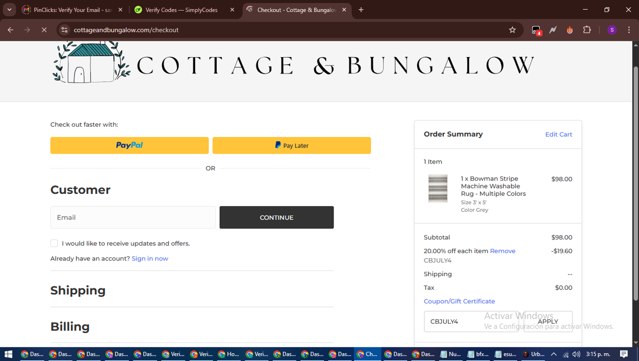The image size is (639, 361).
Task: Toggle Coupon/Gift Certificate link
Action: point(459,301)
